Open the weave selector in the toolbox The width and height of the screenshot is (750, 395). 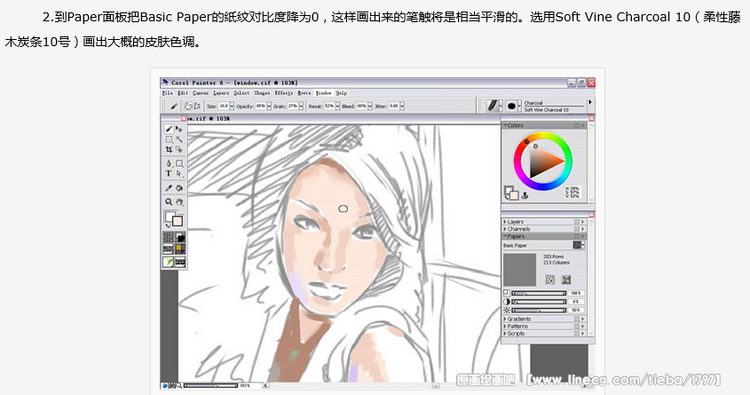pos(180,249)
